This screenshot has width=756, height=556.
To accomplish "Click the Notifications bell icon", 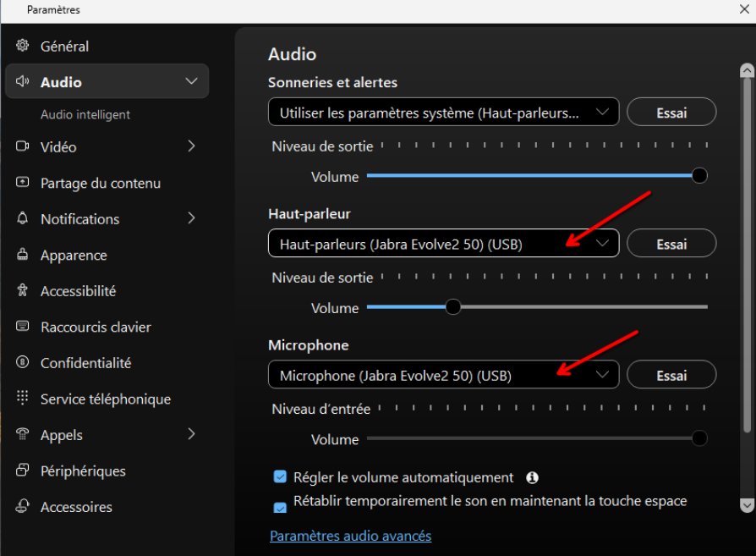I will 22,217.
